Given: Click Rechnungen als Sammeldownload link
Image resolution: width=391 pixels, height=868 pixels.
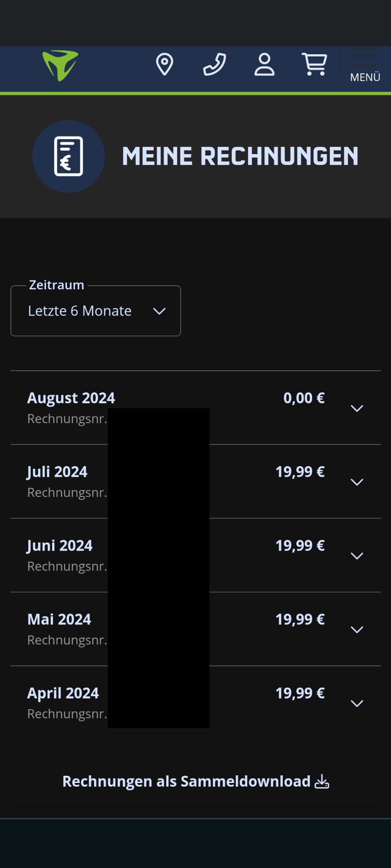Looking at the screenshot, I should [x=186, y=781].
